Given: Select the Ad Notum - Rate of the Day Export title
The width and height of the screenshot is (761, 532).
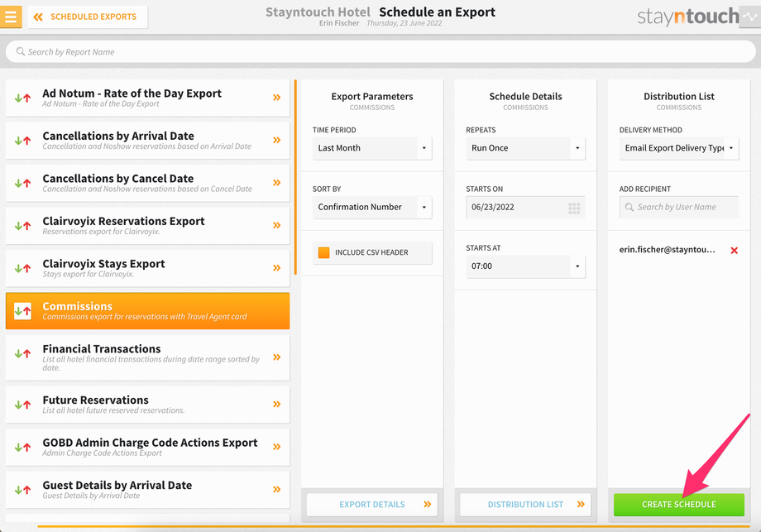Looking at the screenshot, I should click(x=132, y=93).
